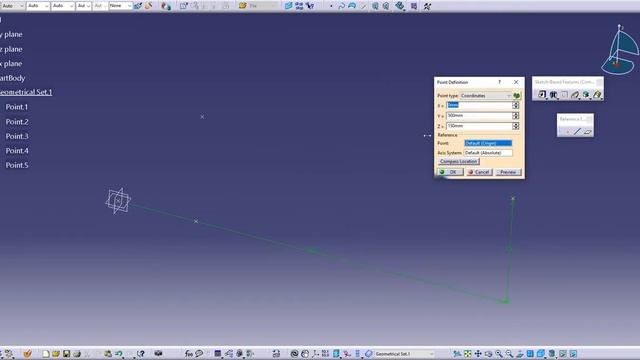Screen dimensions: 640x360
Task: Open the Formula f(x) tool
Action: pyautogui.click(x=189, y=353)
